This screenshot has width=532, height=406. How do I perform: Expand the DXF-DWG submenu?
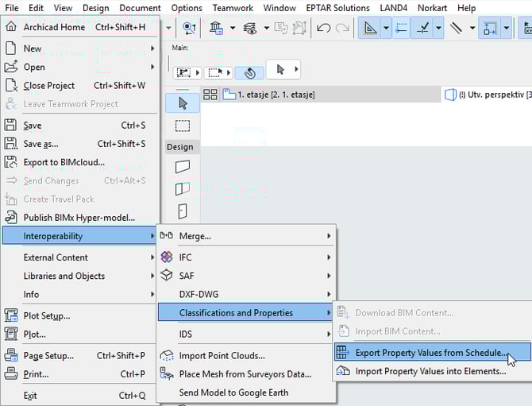coord(246,294)
